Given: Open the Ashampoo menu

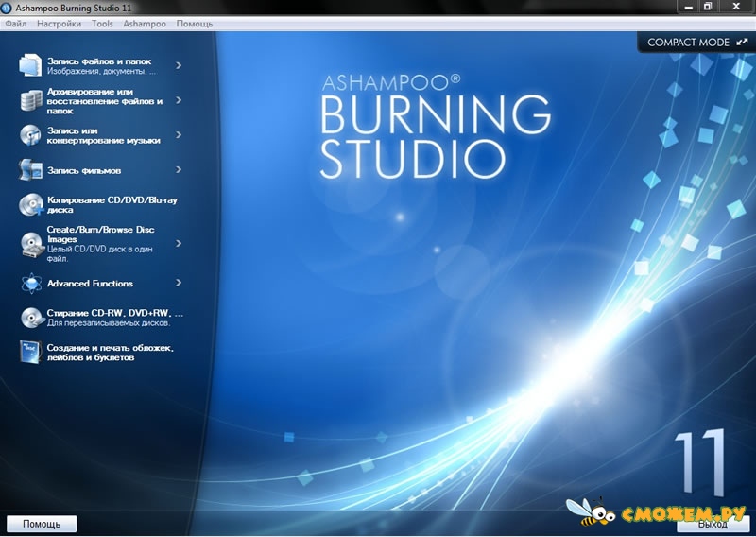Looking at the screenshot, I should pos(145,24).
